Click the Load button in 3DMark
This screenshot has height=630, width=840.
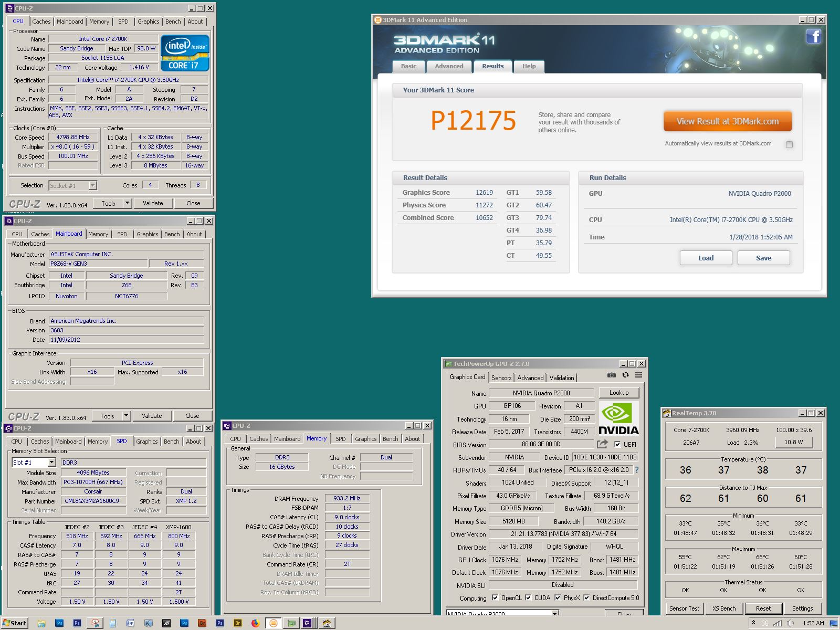[x=706, y=258]
